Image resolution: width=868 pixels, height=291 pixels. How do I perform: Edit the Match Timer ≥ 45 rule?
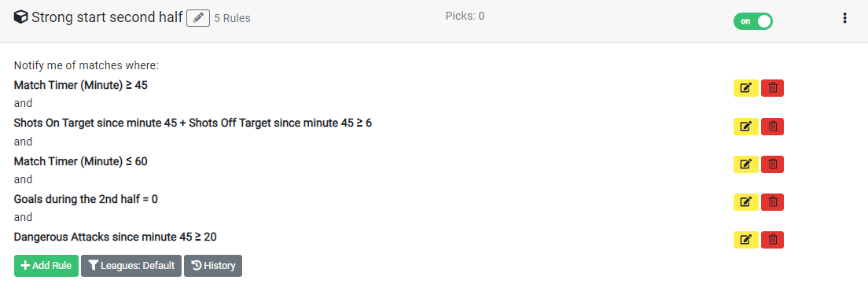(x=745, y=89)
